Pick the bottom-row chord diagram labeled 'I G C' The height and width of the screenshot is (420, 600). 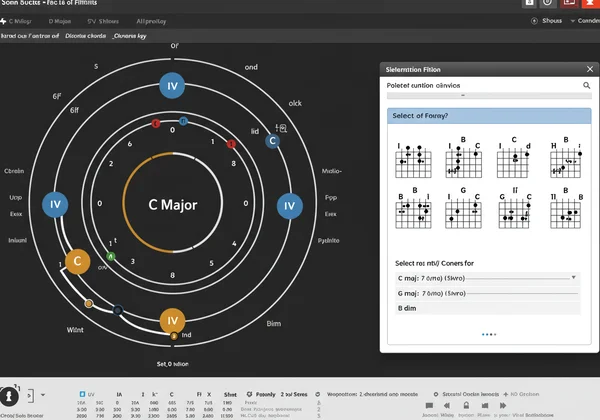pyautogui.click(x=464, y=208)
